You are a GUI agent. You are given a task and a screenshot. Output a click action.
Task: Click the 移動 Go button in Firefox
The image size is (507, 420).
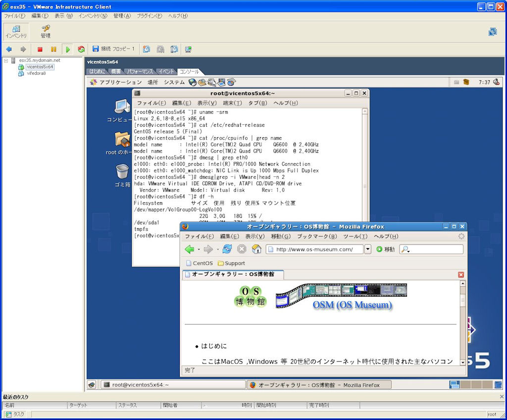[385, 249]
